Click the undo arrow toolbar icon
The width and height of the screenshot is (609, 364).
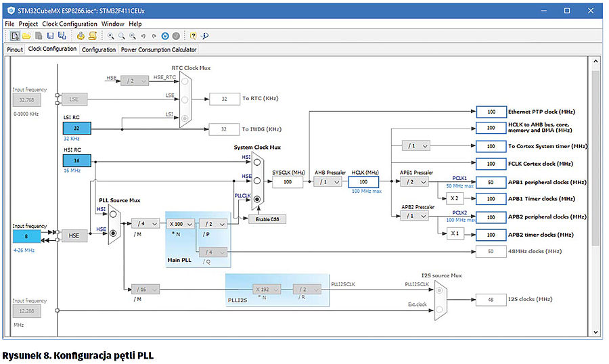(143, 36)
